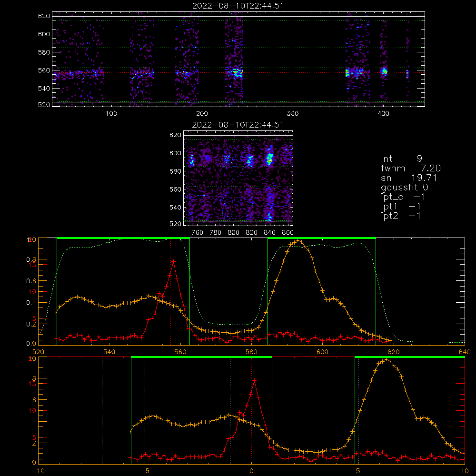Viewport: 476px width, 476px height.
Task: Click orange y-axis label 6 on bottom plot
Action: tap(34, 400)
